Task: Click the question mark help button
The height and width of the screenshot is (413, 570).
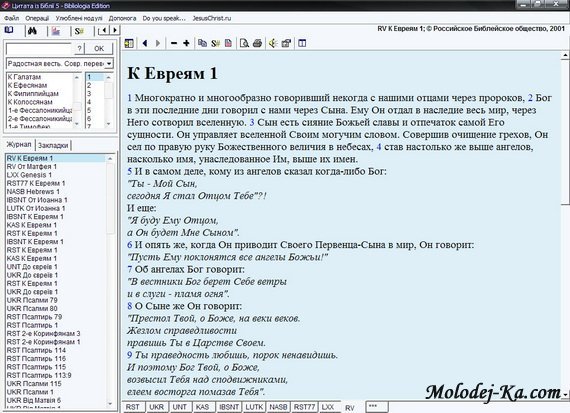Action: click(x=80, y=48)
